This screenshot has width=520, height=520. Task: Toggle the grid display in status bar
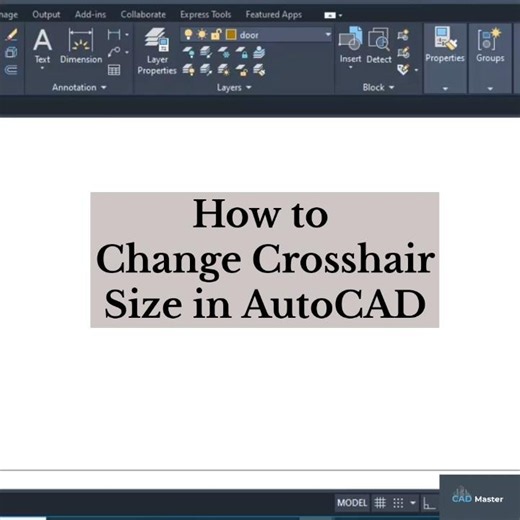(380, 502)
